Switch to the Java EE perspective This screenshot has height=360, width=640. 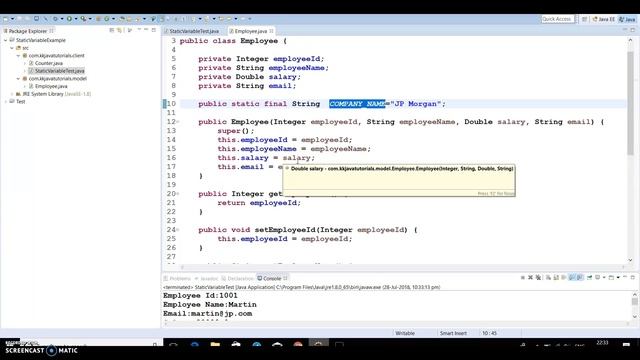coord(603,19)
